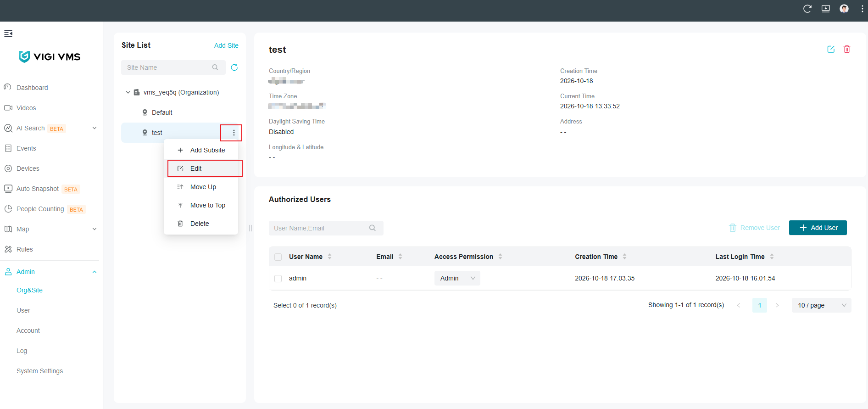Click Remove User button
Screen dimensions: 868x409
point(755,228)
